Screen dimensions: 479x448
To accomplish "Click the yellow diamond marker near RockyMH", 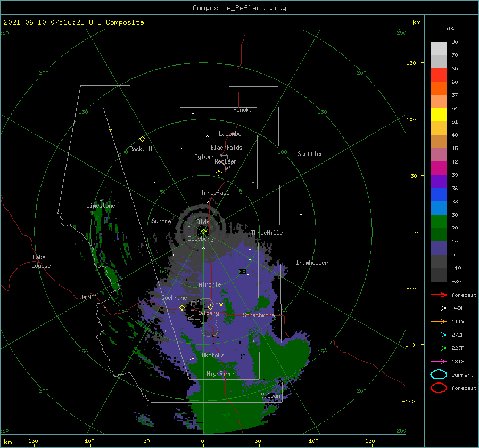I will coord(142,139).
